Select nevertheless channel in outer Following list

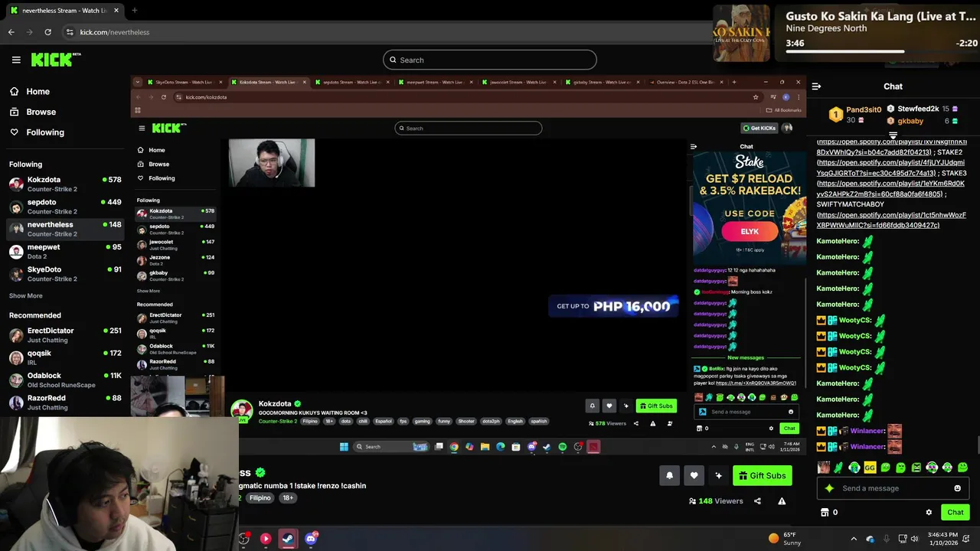(x=65, y=229)
